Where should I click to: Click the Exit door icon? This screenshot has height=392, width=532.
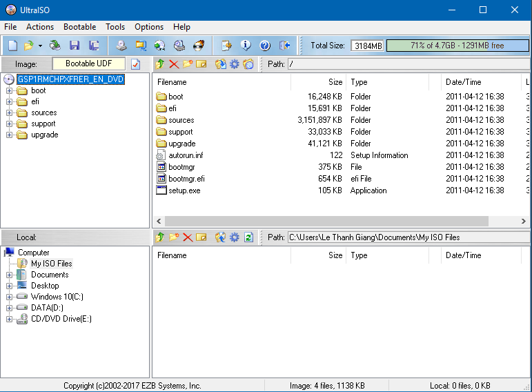pyautogui.click(x=284, y=45)
